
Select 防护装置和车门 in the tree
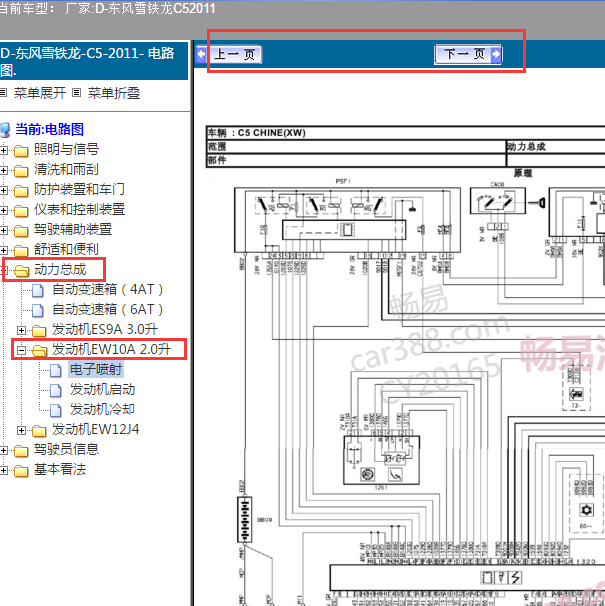coord(79,189)
